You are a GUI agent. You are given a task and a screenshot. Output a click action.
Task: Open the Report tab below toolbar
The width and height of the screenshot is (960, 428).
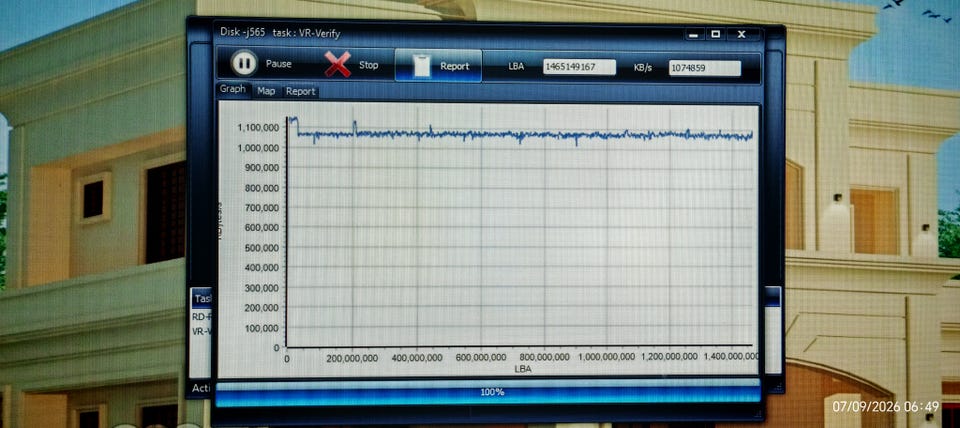[301, 91]
